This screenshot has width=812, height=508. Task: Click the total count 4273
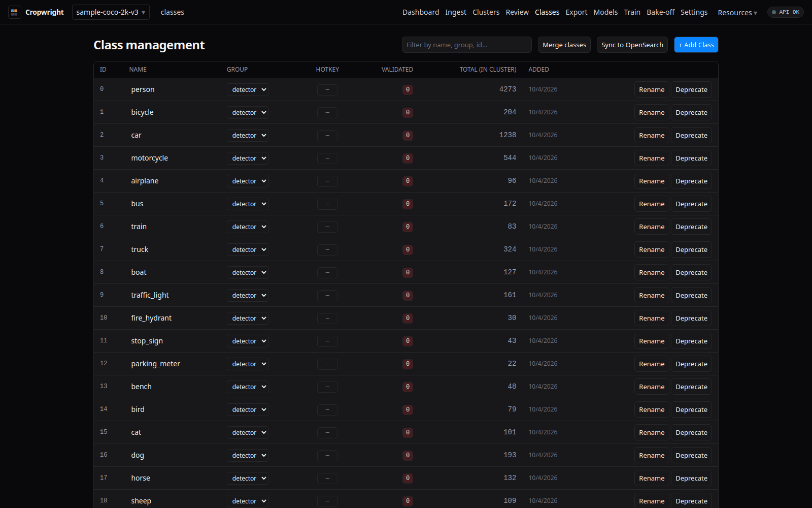click(507, 89)
